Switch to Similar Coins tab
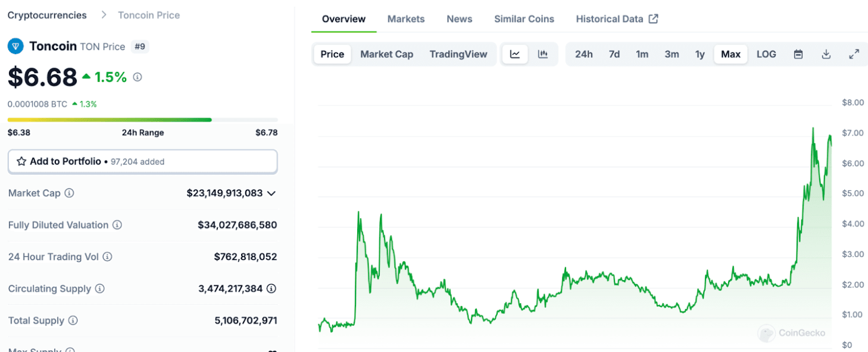Image resolution: width=868 pixels, height=352 pixels. point(524,19)
